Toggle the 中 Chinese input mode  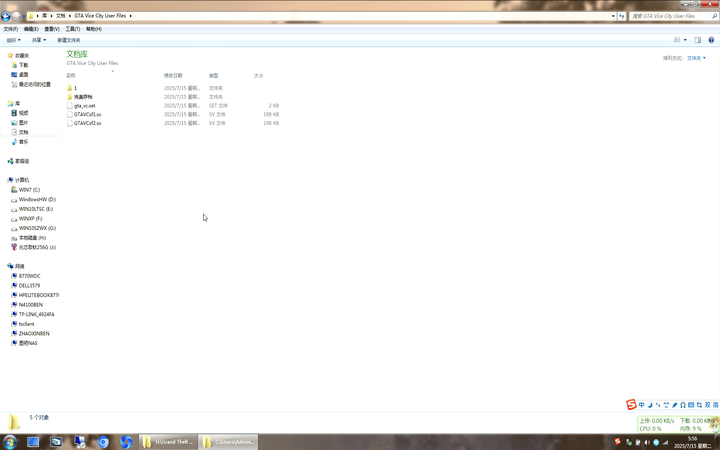(641, 405)
